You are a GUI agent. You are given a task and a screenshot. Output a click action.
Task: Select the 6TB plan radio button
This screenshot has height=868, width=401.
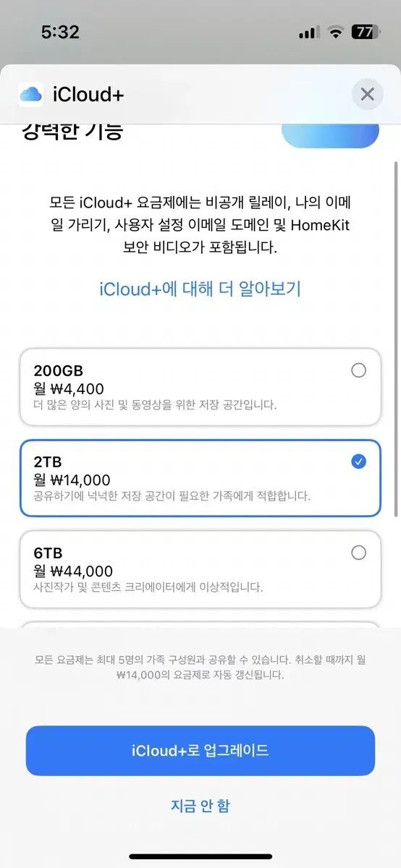click(358, 553)
